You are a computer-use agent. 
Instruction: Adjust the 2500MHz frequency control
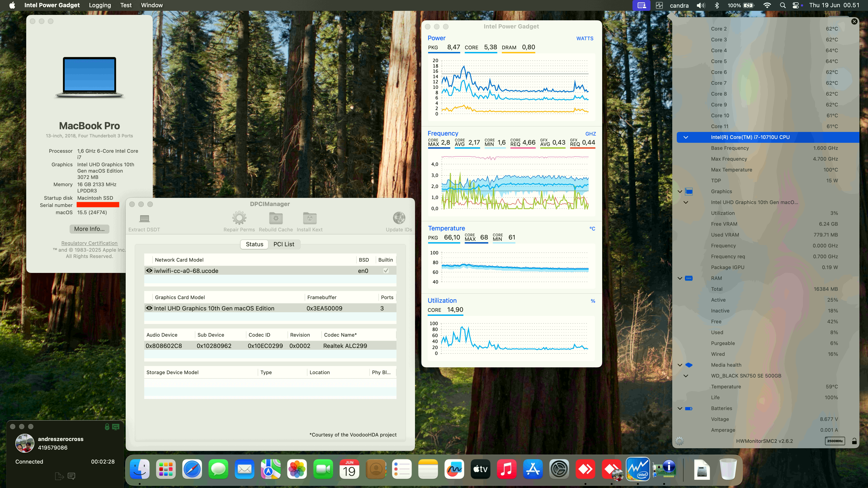click(835, 441)
